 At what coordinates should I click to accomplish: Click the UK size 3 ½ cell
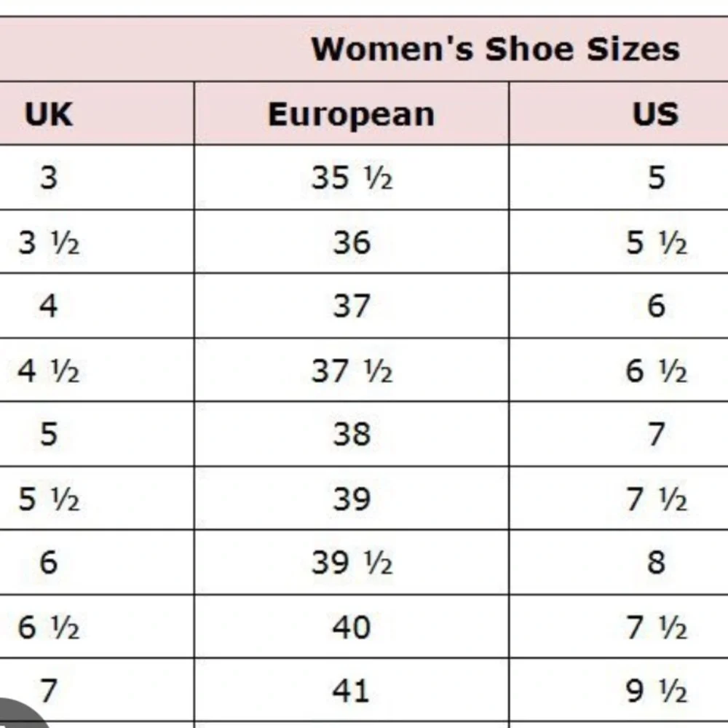pos(97,242)
